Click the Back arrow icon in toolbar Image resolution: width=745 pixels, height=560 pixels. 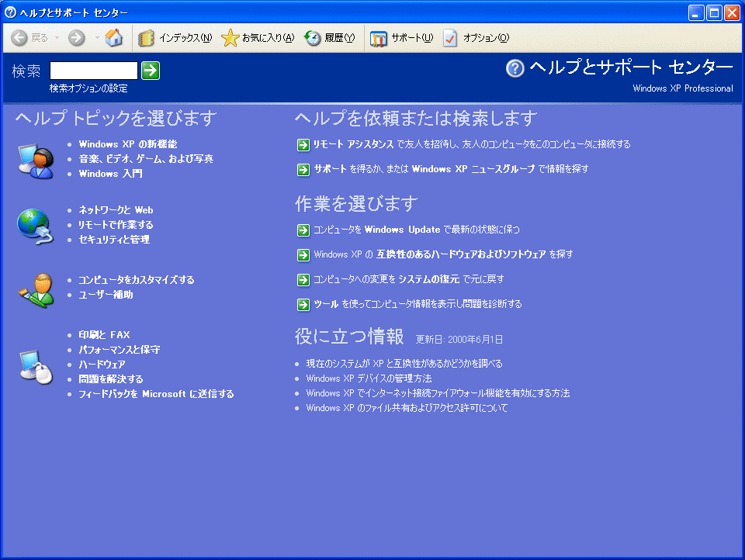(19, 37)
